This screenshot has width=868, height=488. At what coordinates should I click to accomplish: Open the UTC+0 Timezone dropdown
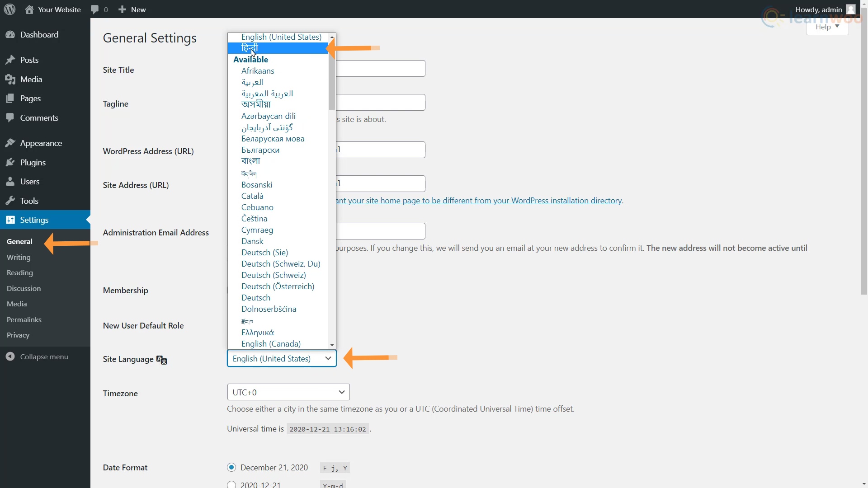click(x=288, y=392)
